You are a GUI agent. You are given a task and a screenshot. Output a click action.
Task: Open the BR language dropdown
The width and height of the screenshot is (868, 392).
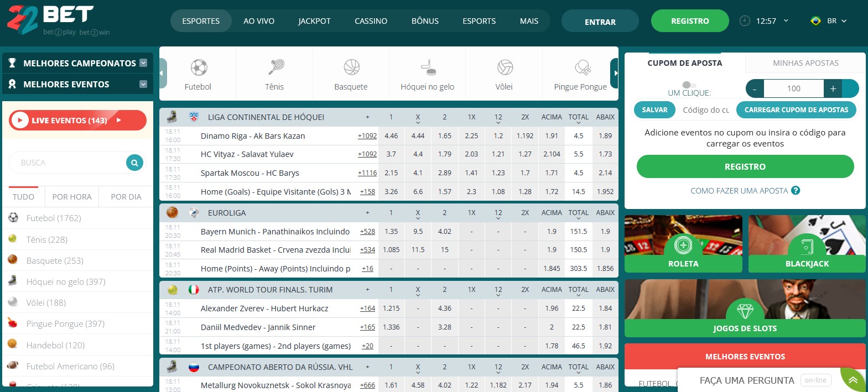(x=838, y=20)
